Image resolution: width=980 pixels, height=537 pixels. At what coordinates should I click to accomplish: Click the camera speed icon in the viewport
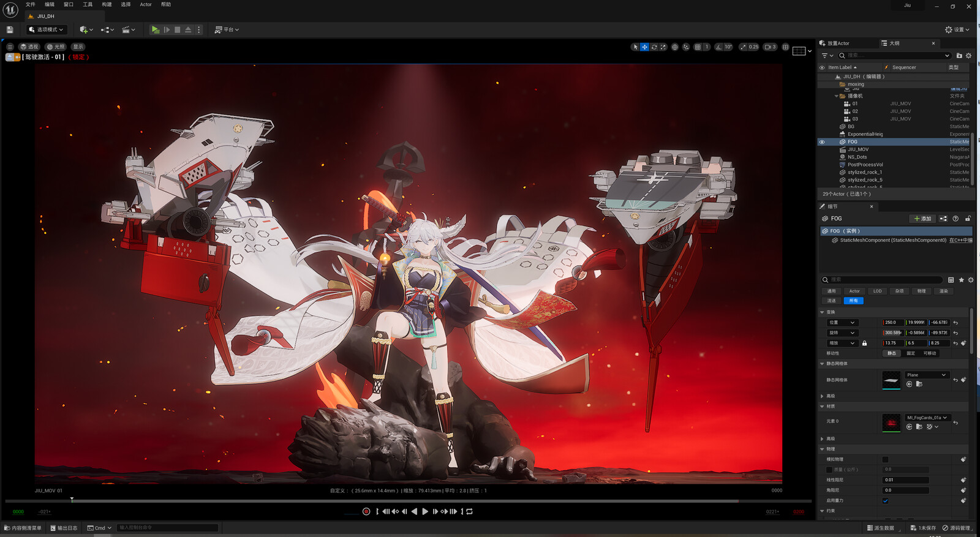tap(770, 47)
